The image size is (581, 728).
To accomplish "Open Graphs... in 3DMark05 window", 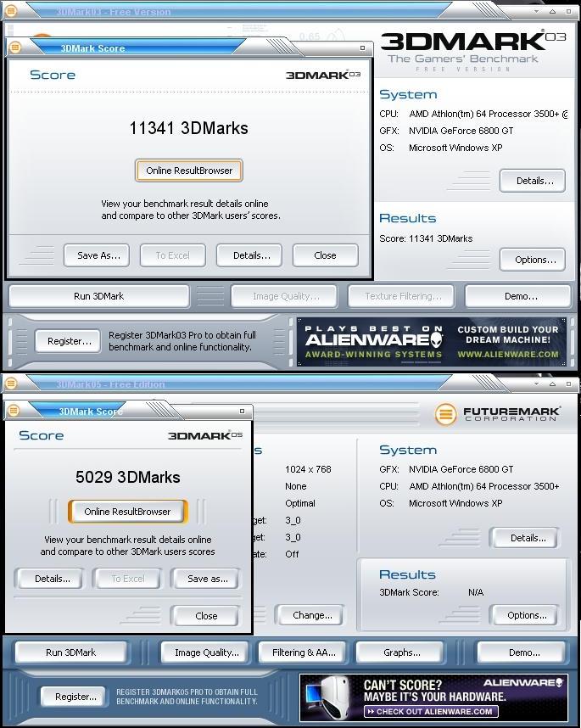I will (x=400, y=652).
